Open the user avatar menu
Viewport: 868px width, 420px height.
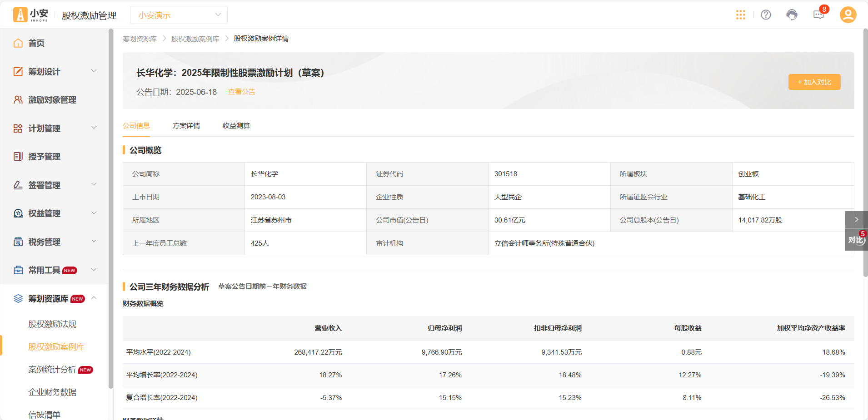click(848, 15)
